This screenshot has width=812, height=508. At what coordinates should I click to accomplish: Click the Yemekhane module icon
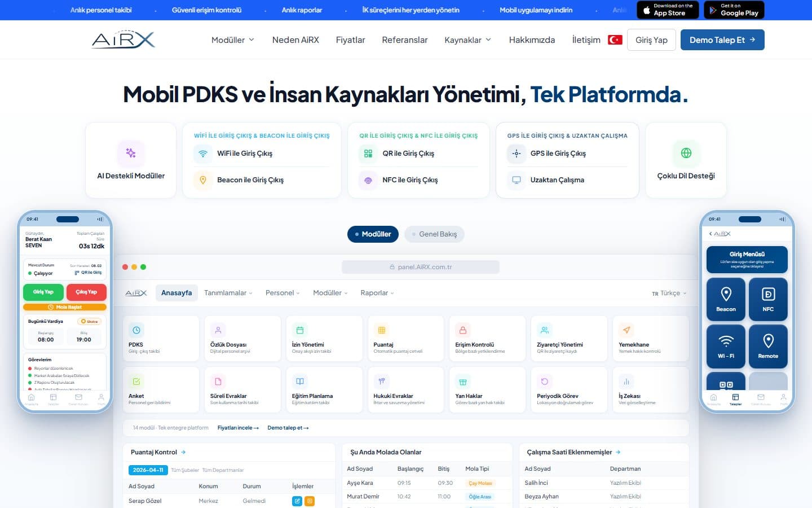(x=626, y=330)
